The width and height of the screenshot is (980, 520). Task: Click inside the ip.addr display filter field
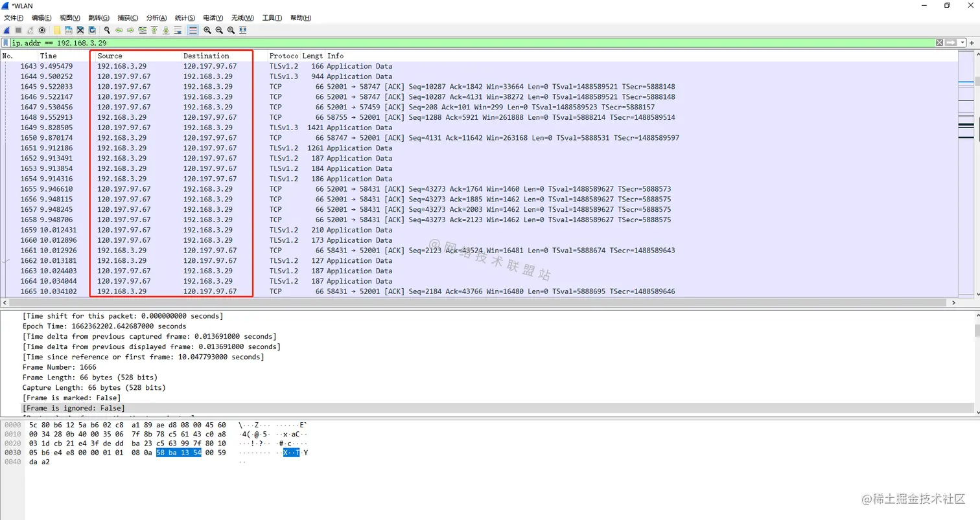472,43
